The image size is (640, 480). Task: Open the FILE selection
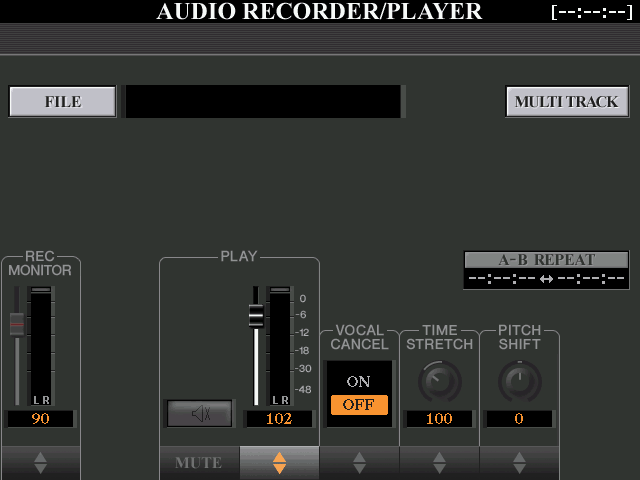click(62, 102)
